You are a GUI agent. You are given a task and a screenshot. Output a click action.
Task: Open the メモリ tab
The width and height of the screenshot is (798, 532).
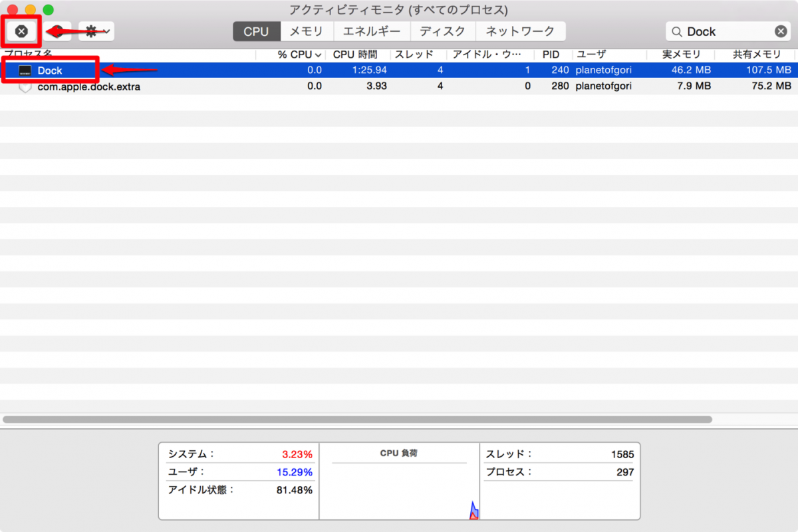[307, 31]
